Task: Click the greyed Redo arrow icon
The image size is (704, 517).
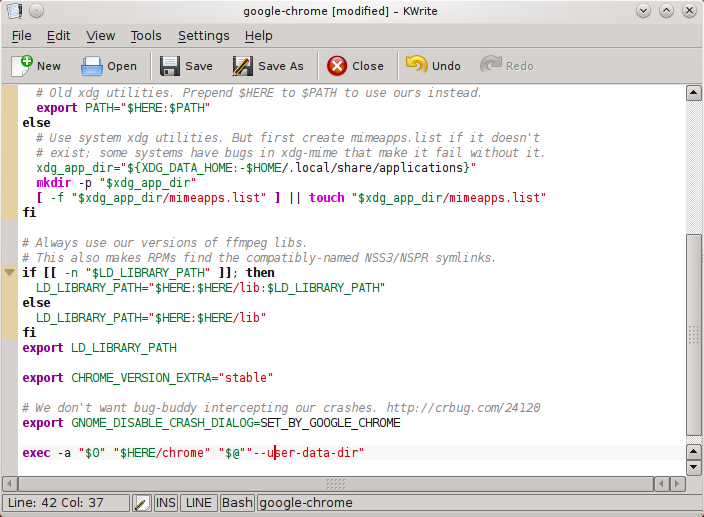Action: 491,65
